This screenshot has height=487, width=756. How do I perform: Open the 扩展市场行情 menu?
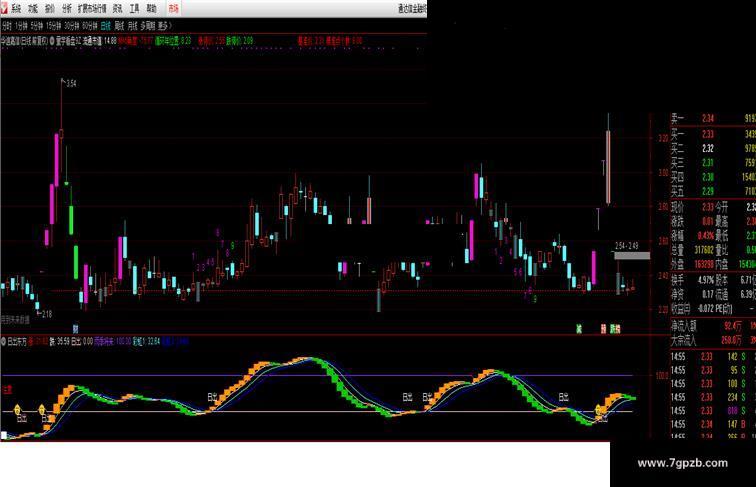(x=92, y=8)
